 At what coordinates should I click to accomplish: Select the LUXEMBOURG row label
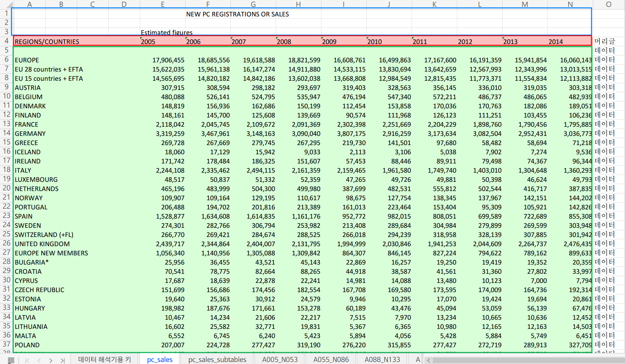point(36,180)
